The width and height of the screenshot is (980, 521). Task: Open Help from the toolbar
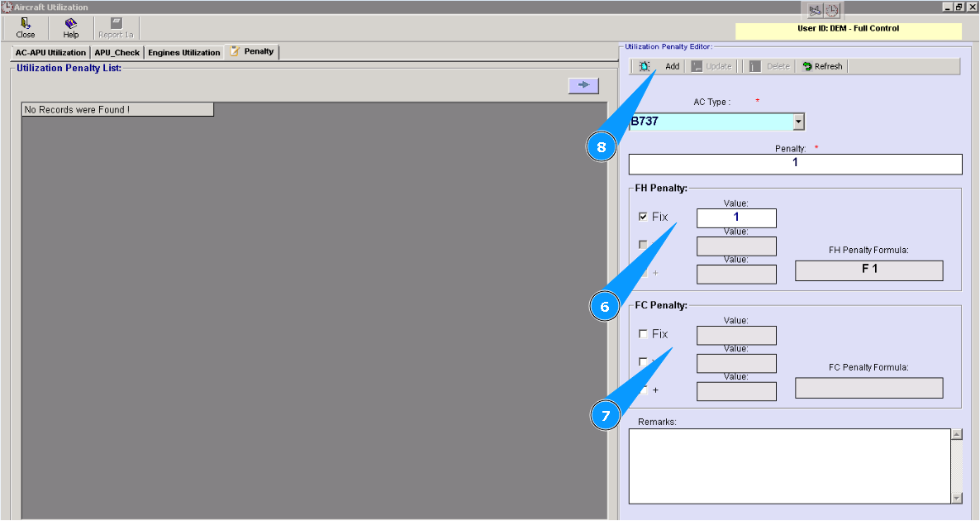[x=70, y=28]
